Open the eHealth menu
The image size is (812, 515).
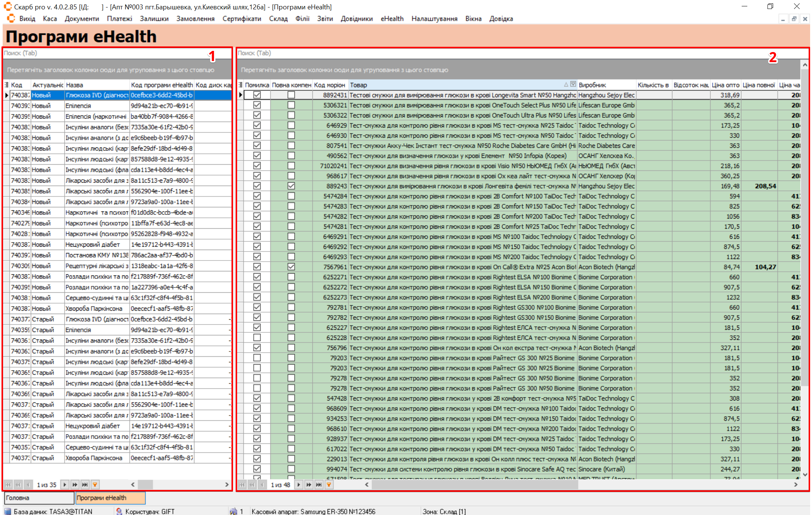392,19
